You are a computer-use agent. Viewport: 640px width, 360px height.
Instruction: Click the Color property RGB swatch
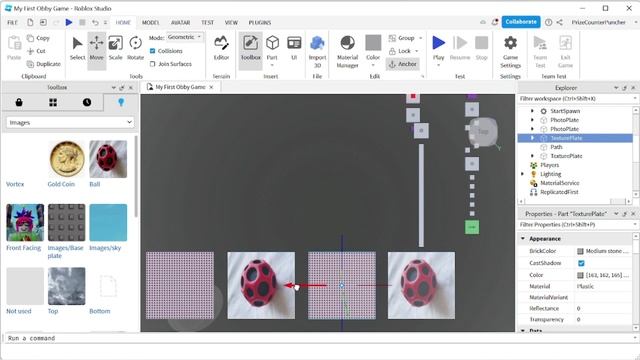(x=580, y=275)
